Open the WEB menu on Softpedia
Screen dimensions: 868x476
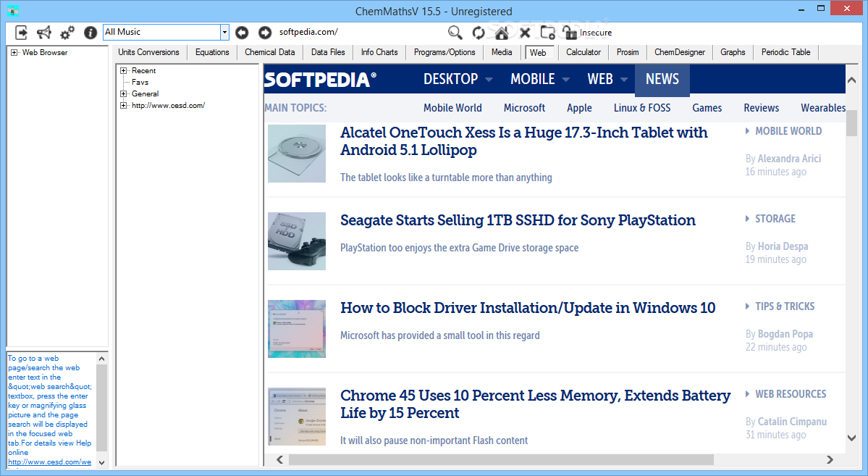pos(607,79)
